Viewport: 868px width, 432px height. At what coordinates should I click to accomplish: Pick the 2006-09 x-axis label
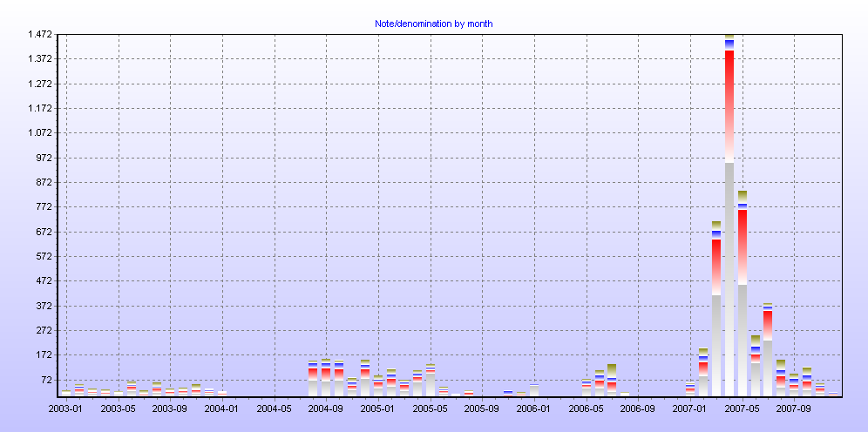638,408
